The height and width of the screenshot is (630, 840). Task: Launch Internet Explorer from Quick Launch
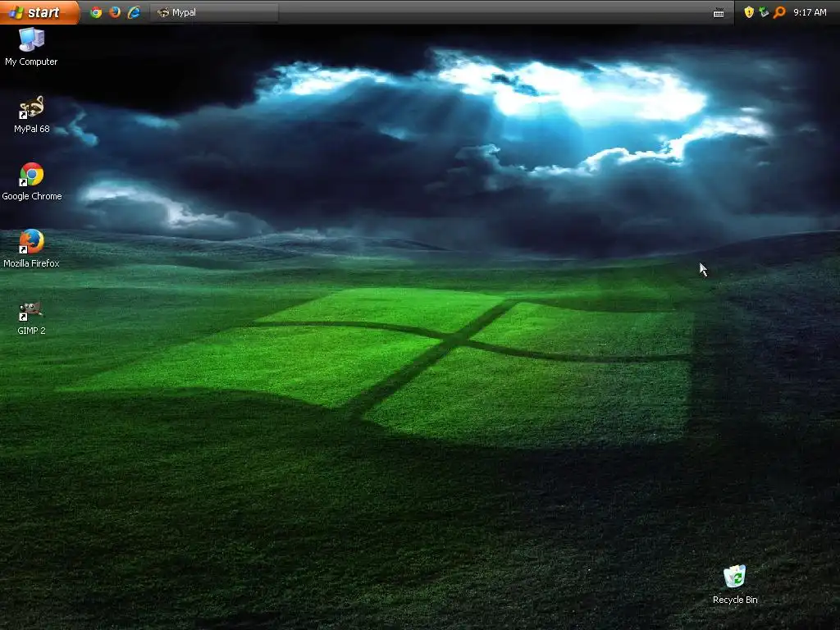pos(134,12)
